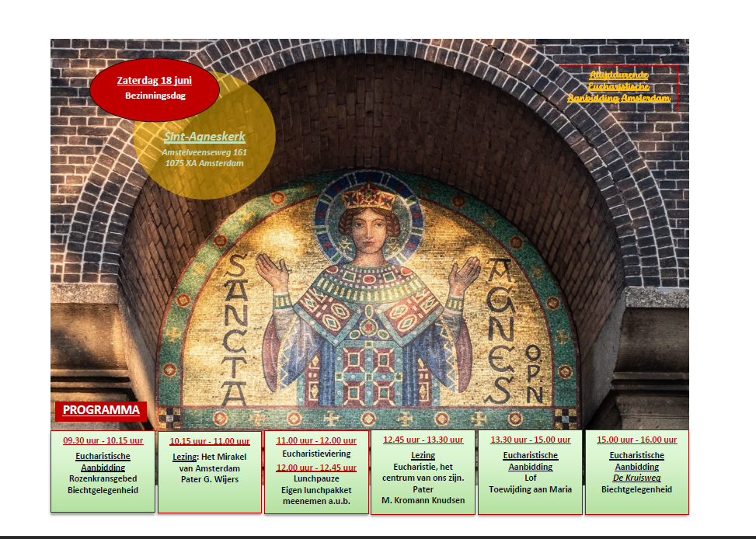This screenshot has height=539, width=756.
Task: Select the time '10.15 uur - 11.00 uur'
Action: pyautogui.click(x=210, y=441)
